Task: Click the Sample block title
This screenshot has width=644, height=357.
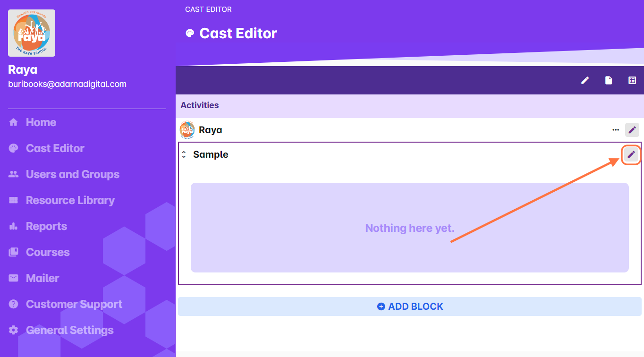Action: [211, 154]
